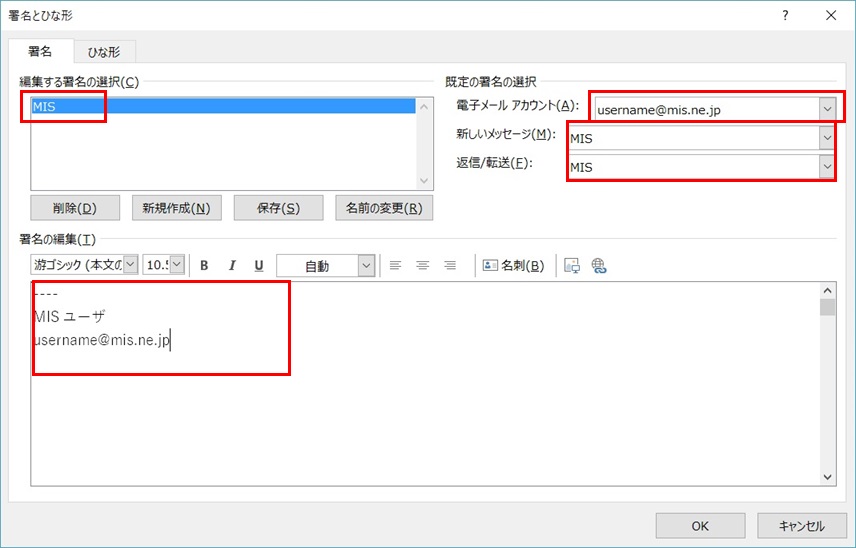Align signature text left
The image size is (856, 548).
coord(395,266)
